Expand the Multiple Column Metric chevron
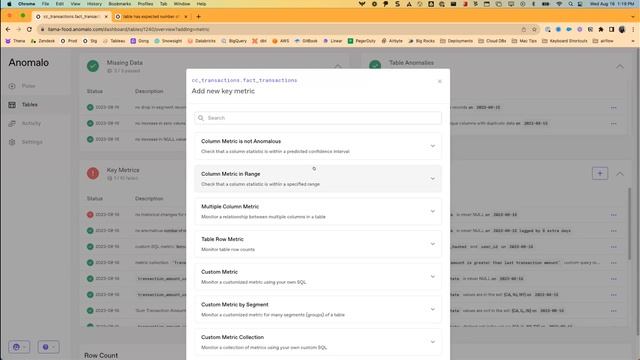Image resolution: width=640 pixels, height=360 pixels. pos(433,211)
